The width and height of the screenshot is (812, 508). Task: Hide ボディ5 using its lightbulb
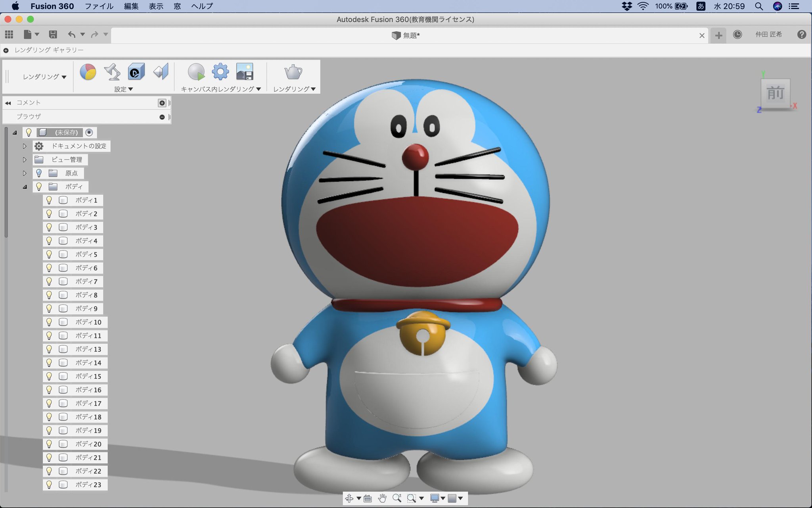pyautogui.click(x=49, y=254)
